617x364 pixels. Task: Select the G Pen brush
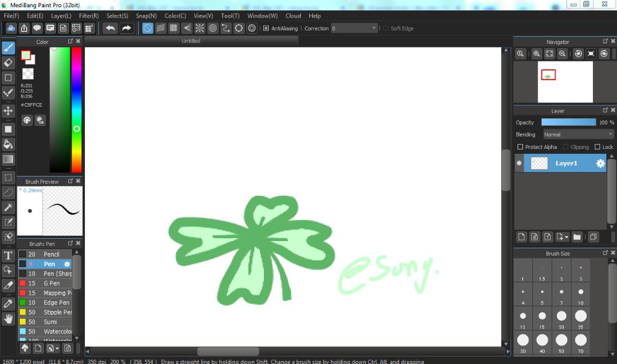(x=45, y=283)
